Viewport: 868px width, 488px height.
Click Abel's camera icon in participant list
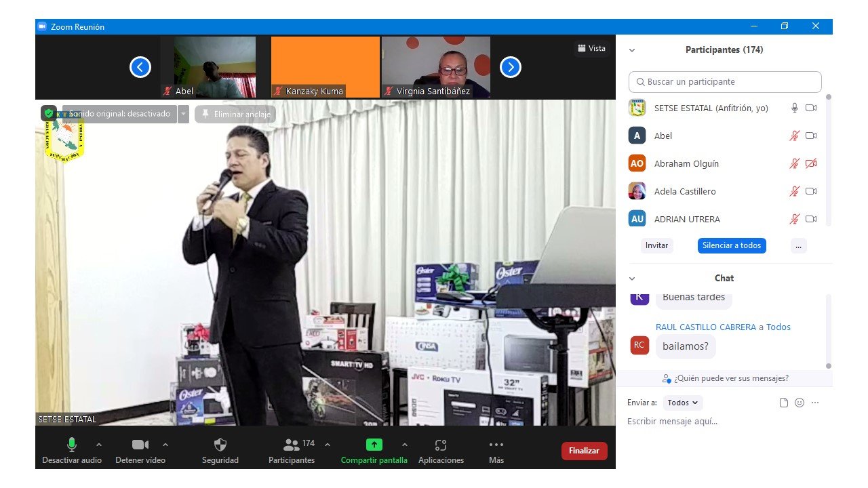[811, 136]
